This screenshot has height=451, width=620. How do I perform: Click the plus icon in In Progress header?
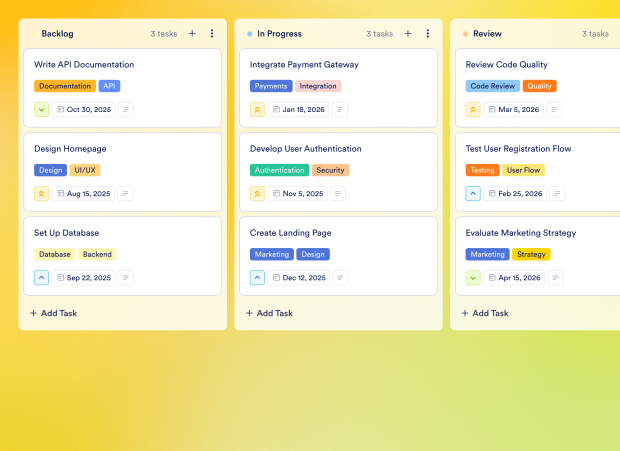pos(408,34)
